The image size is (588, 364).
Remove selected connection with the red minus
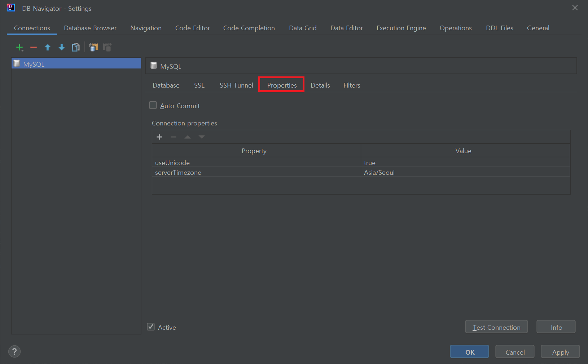[34, 47]
